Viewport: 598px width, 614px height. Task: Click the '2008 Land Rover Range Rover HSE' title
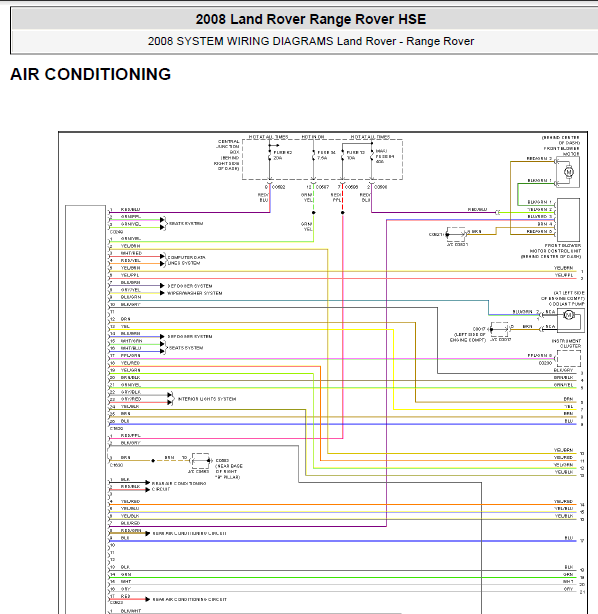click(311, 19)
